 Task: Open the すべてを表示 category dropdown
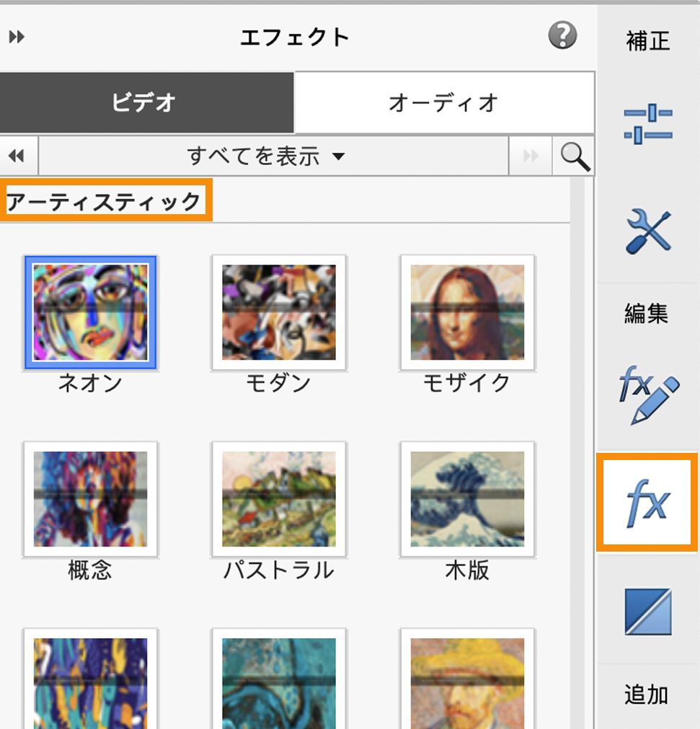273,156
